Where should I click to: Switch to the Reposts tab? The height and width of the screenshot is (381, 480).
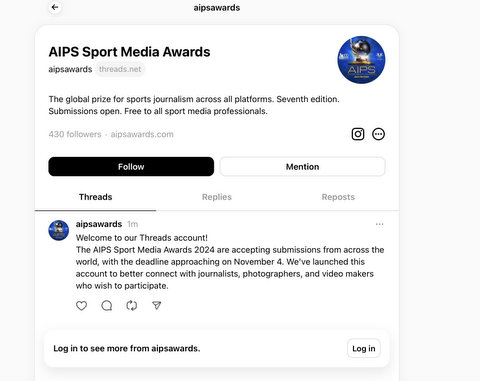[x=338, y=197]
